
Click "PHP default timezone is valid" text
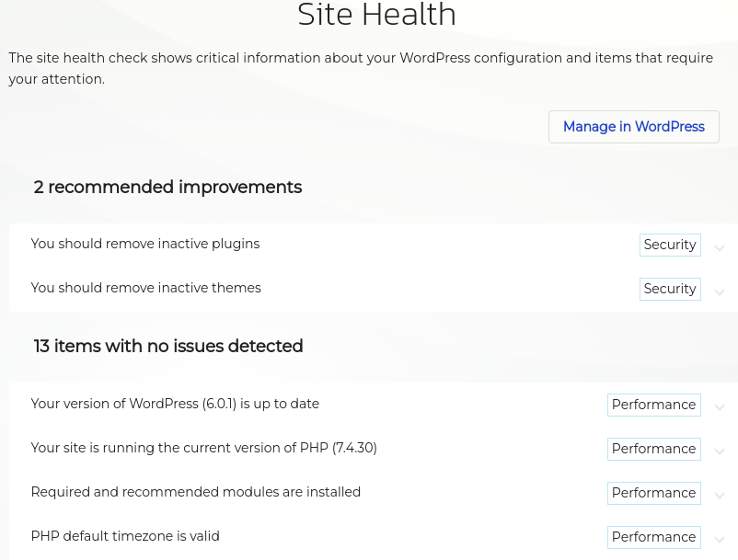[x=125, y=536]
